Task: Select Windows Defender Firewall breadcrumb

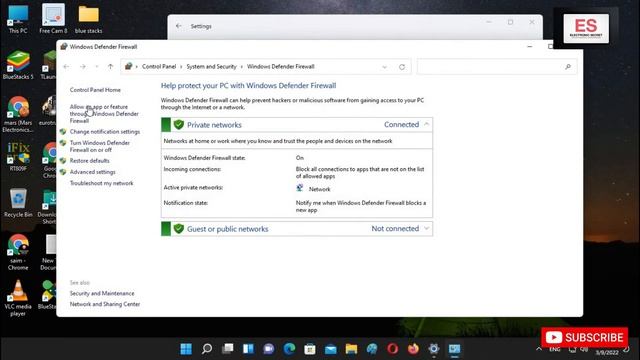Action: pyautogui.click(x=280, y=67)
